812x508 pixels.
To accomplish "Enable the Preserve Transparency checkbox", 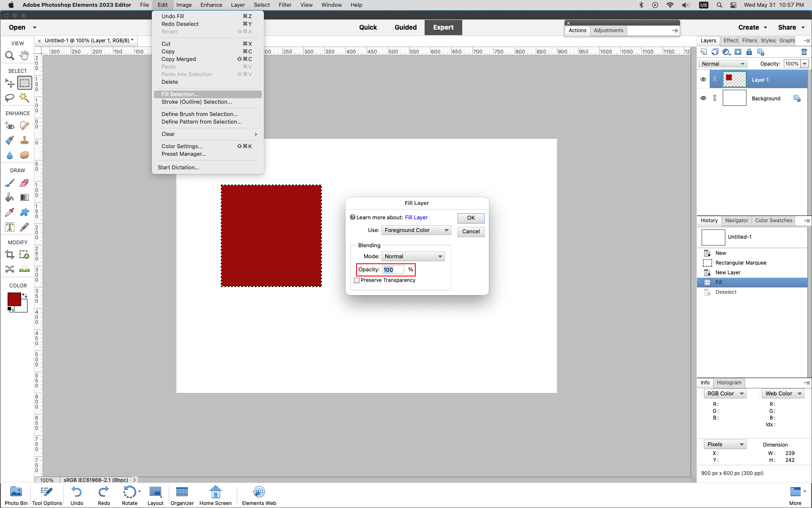I will [x=357, y=280].
